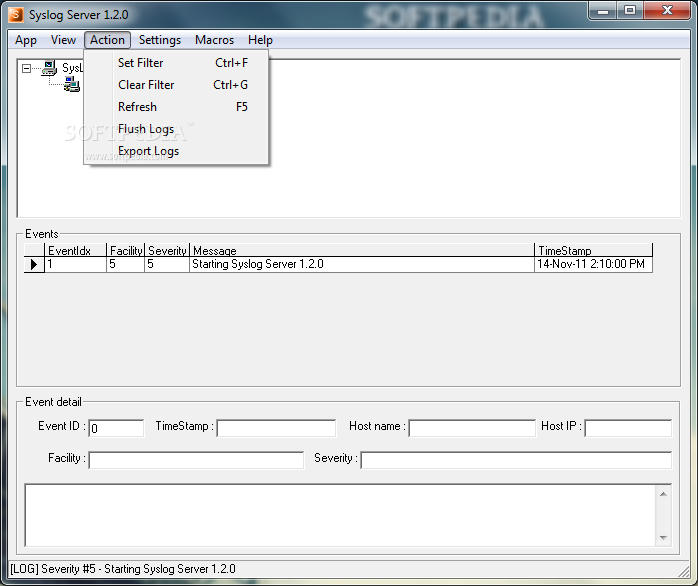Focus the Host IP field
Viewport: 698px width, 586px height.
click(x=628, y=428)
